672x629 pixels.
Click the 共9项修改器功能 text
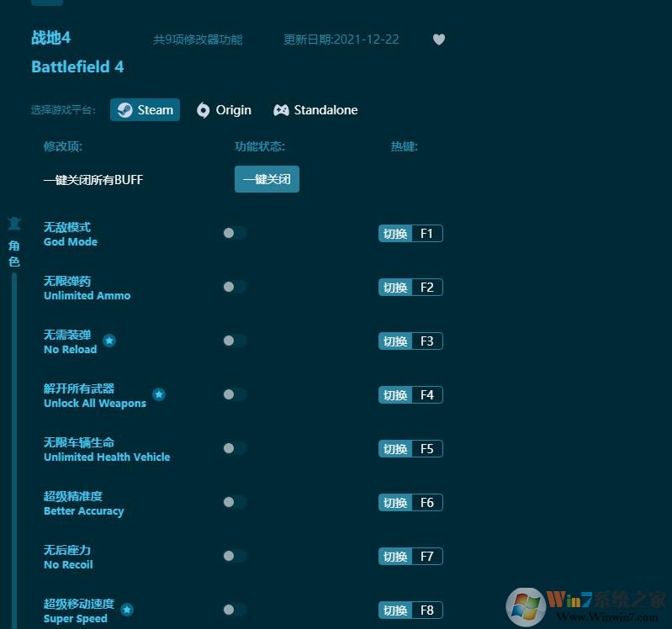(198, 40)
